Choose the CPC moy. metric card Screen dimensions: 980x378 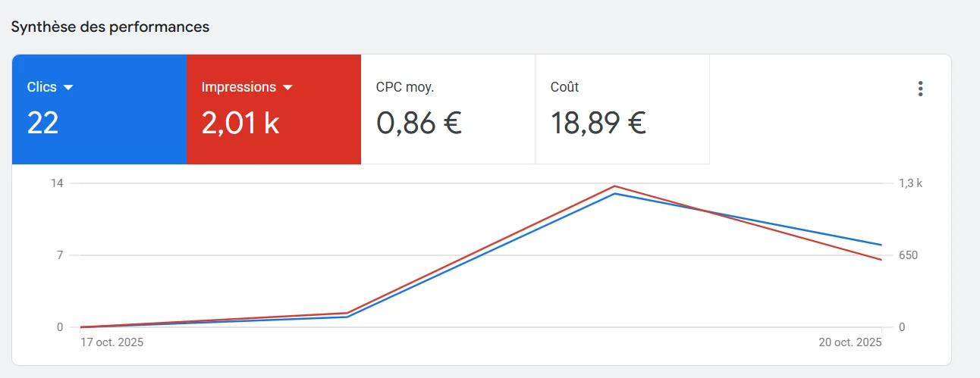(448, 109)
